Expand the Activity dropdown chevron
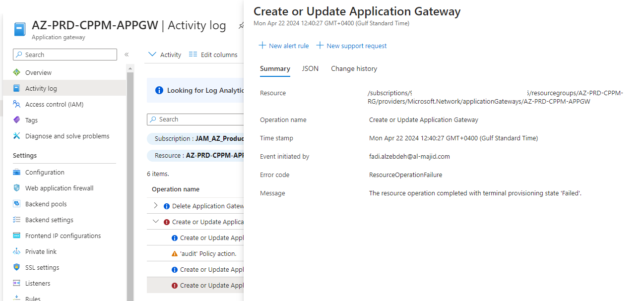The width and height of the screenshot is (644, 301). tap(152, 55)
